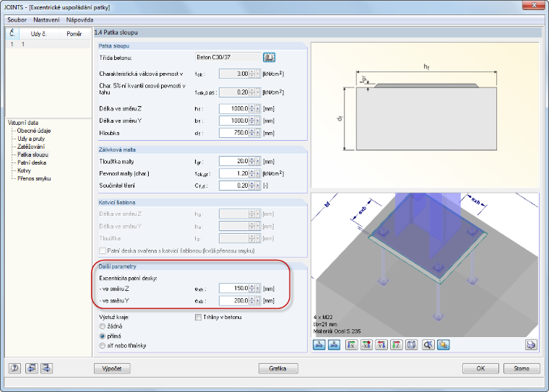Click spinner arrows of bf field
The image size is (549, 392).
[x=251, y=121]
